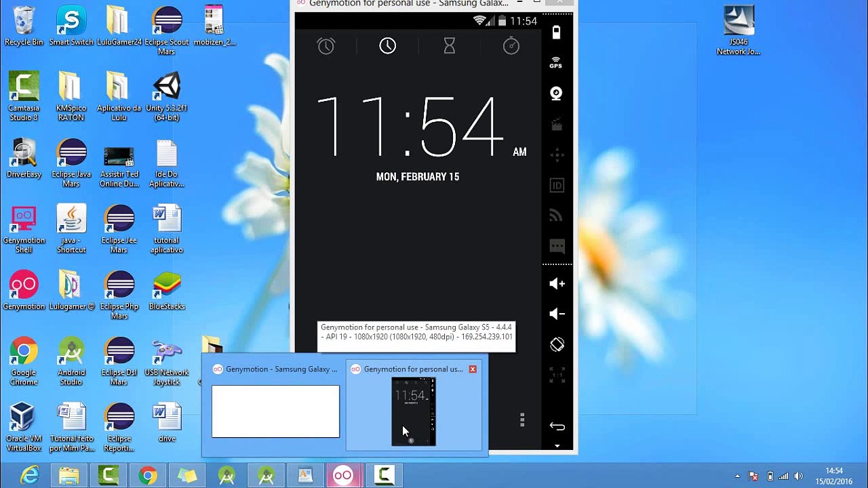The image size is (868, 488).
Task: Click the network RSS-style icon in Genymotion
Action: 556,216
